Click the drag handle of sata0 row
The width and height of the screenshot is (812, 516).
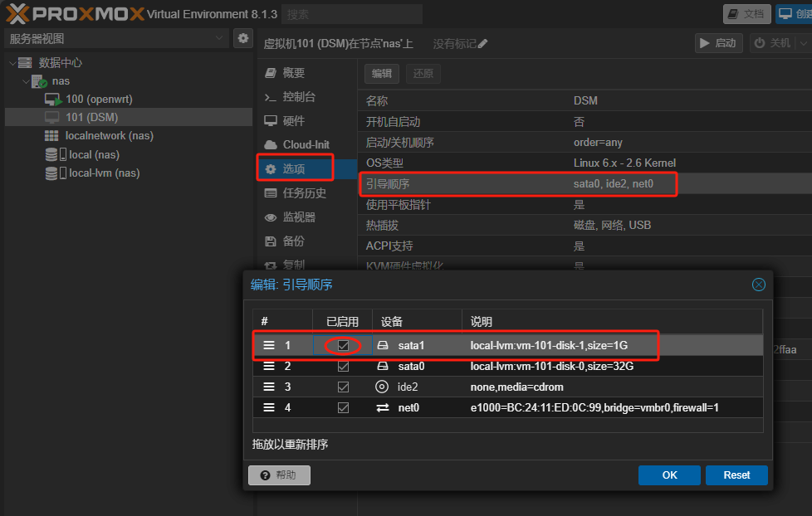click(x=269, y=366)
